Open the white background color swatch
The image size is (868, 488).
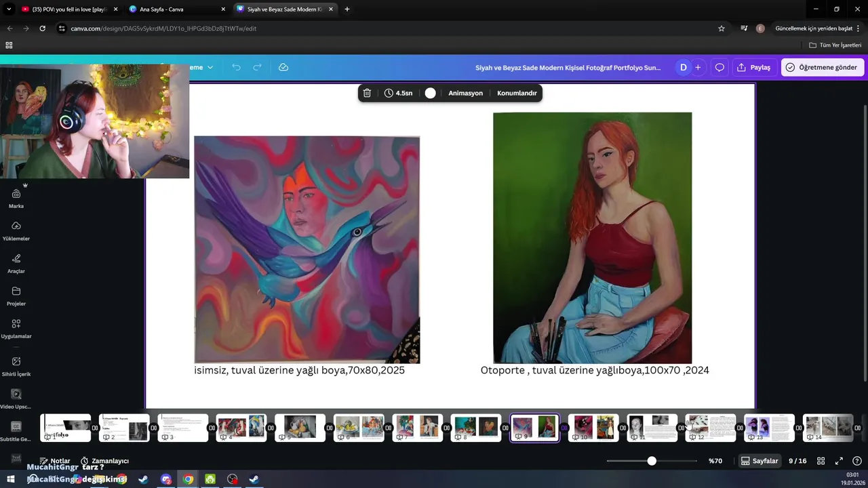[x=430, y=93]
